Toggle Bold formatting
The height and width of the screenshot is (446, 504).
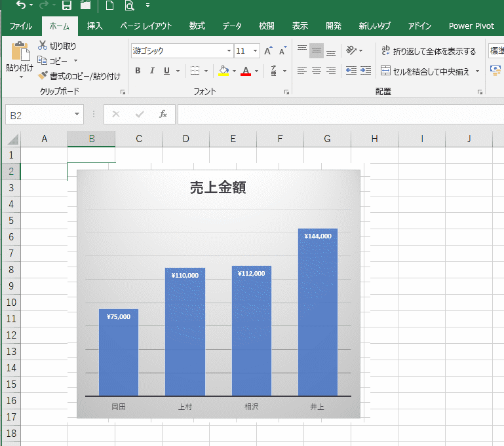tap(138, 71)
